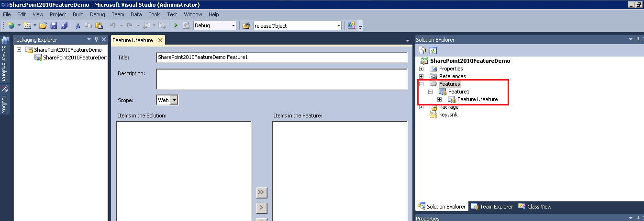
Task: Click the Add New Item toolbar icon
Action: click(x=27, y=25)
